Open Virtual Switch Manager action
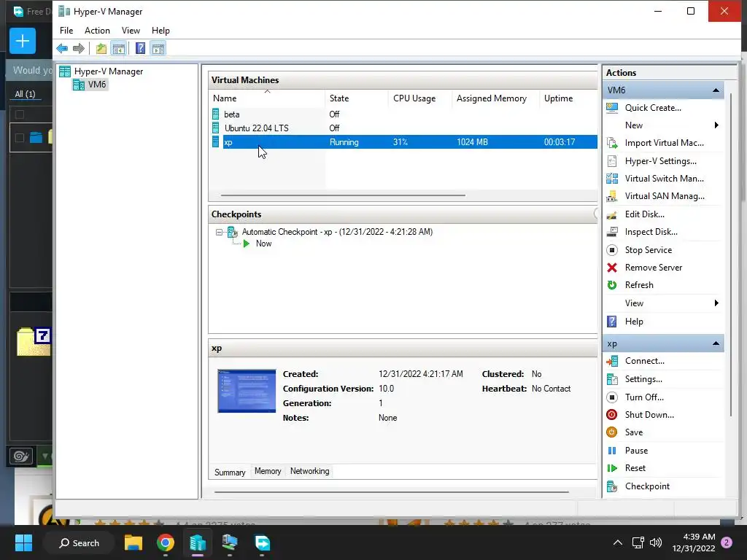747x560 pixels. pyautogui.click(x=664, y=179)
